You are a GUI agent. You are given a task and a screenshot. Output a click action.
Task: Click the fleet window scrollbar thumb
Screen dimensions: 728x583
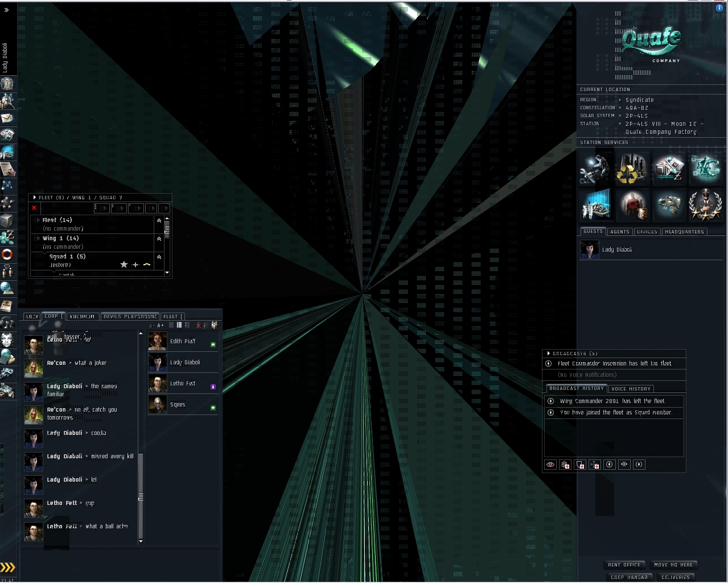coord(167,229)
